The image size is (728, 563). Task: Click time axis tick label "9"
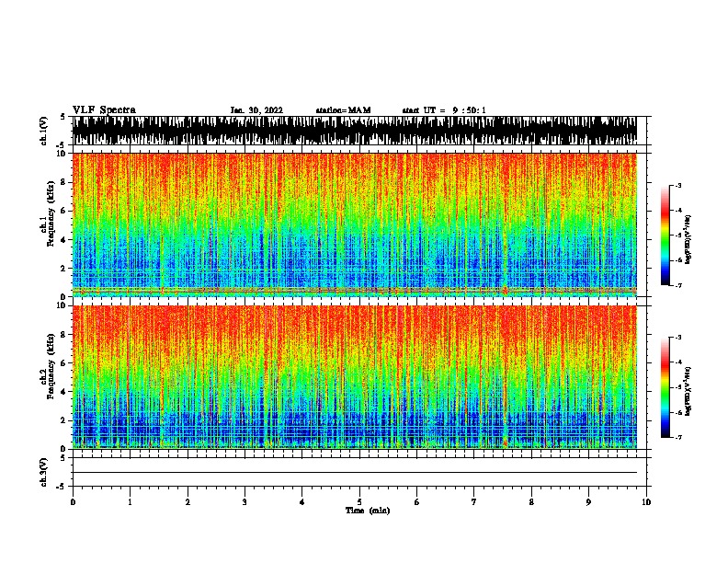click(588, 502)
